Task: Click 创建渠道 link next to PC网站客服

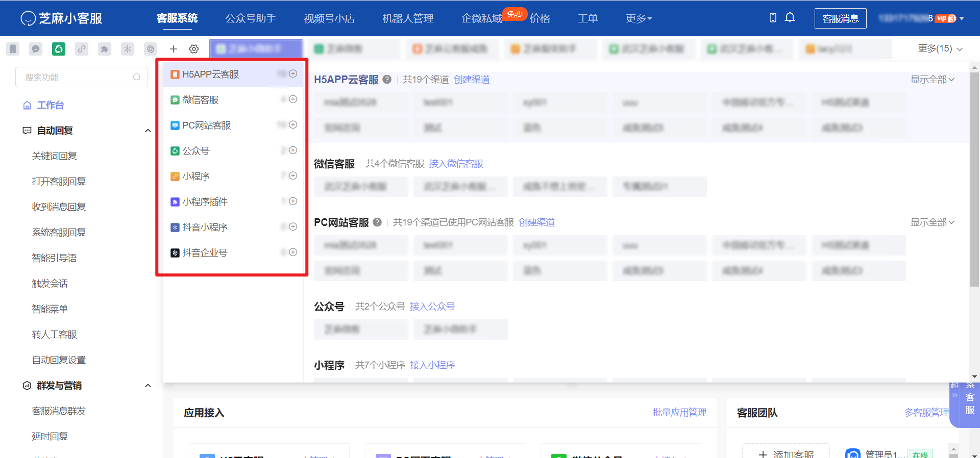Action: [537, 222]
